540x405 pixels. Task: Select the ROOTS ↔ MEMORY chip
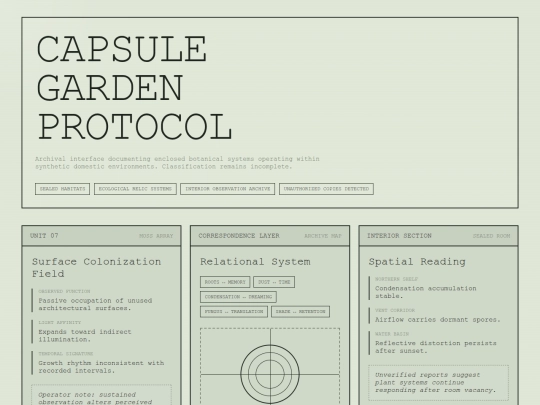[x=225, y=282]
